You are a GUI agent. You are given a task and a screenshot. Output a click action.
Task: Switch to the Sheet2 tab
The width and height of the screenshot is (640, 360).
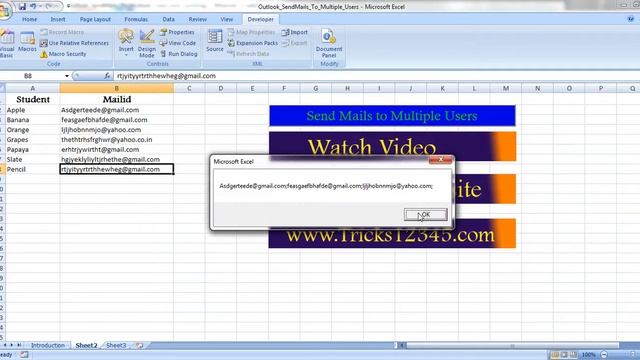[86, 345]
